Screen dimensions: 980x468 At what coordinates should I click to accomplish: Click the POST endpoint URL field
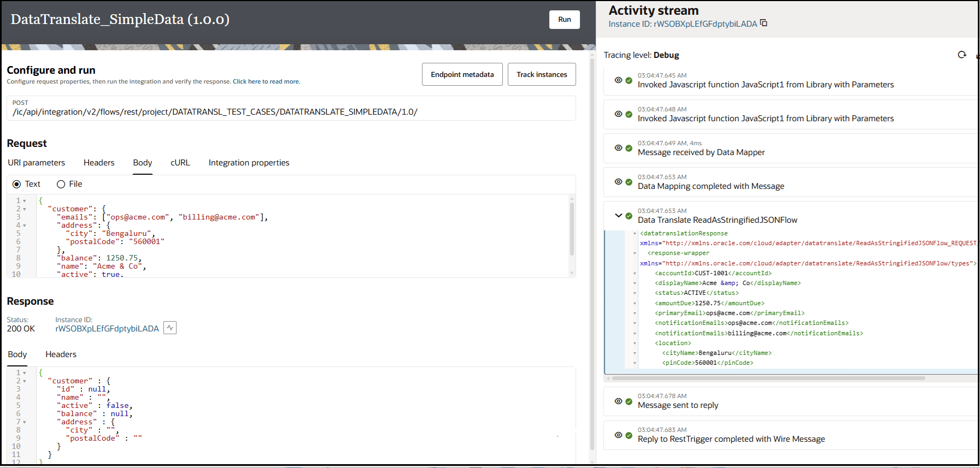[291, 108]
